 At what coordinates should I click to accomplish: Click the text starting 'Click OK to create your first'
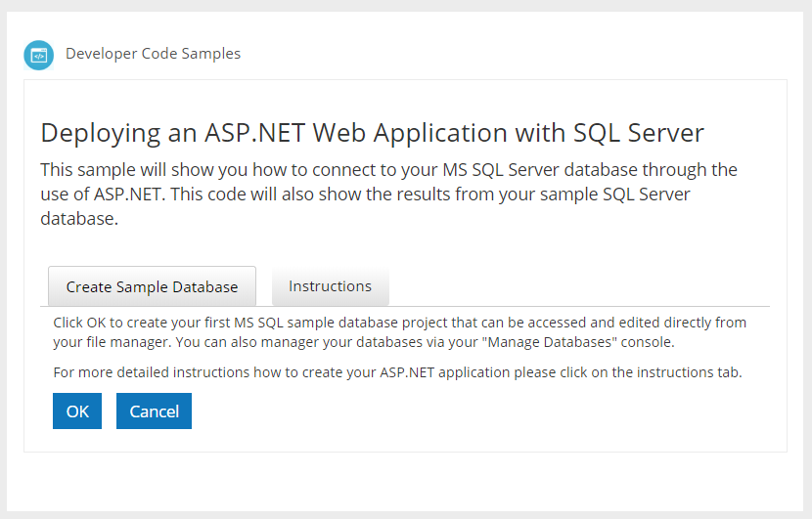pos(400,332)
